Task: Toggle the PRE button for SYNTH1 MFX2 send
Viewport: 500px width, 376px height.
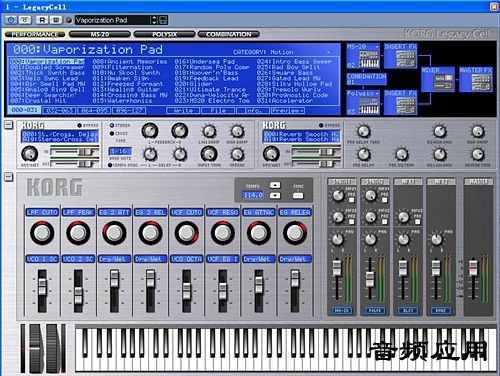Action: point(351,222)
